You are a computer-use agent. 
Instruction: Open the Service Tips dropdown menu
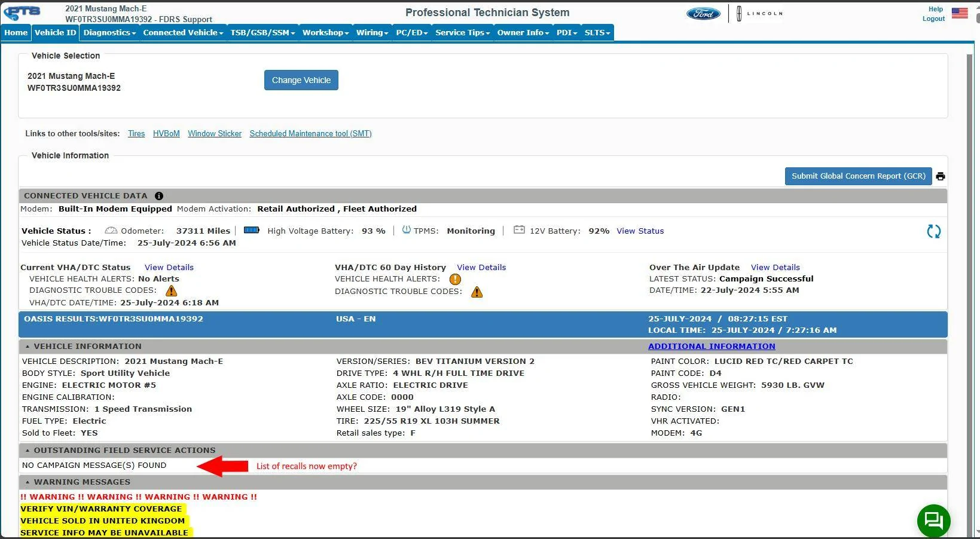tap(463, 33)
